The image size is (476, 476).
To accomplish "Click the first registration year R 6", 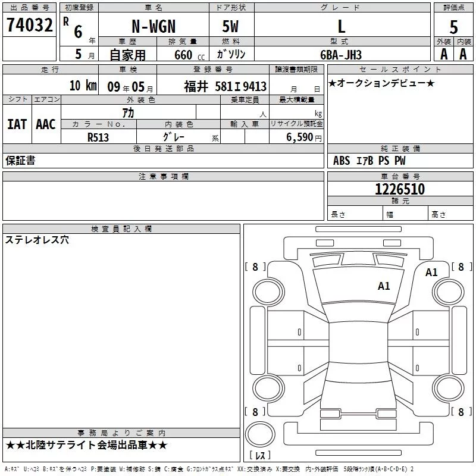I will pos(73,28).
